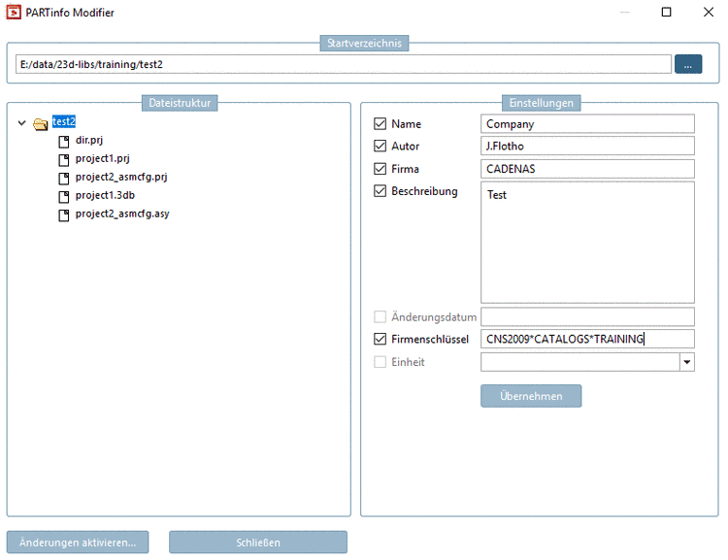Select project1.3db in file tree
This screenshot has width=728, height=560.
(105, 195)
